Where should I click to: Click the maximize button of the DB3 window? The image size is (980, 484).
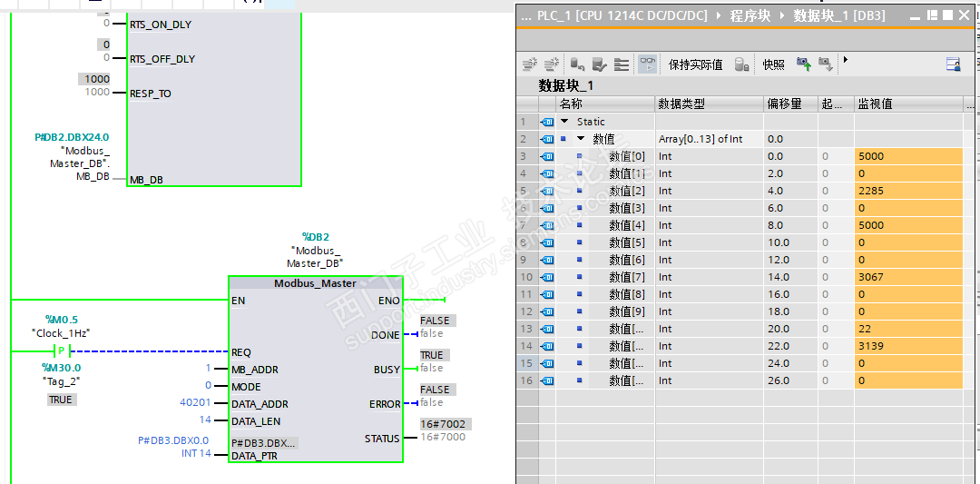click(x=948, y=15)
